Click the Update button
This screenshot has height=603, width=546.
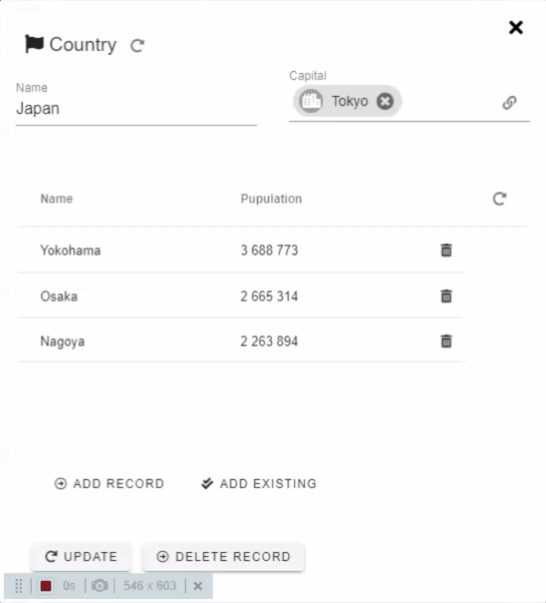[81, 556]
